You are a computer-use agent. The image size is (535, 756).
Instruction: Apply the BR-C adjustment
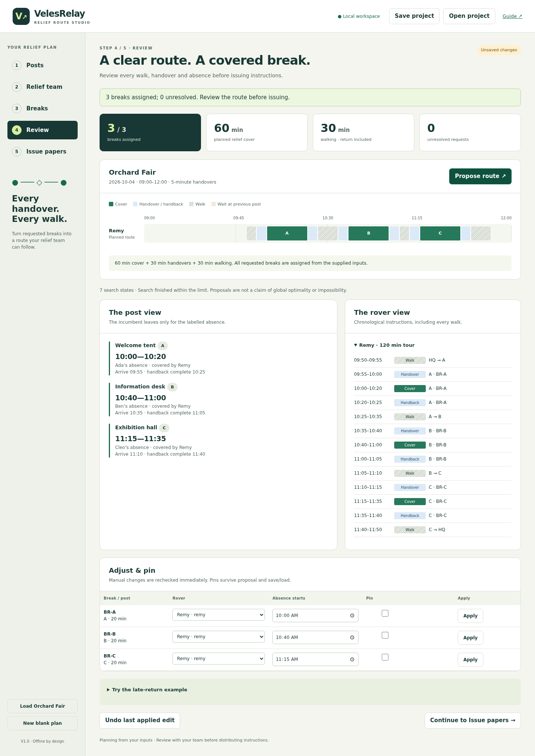click(470, 660)
